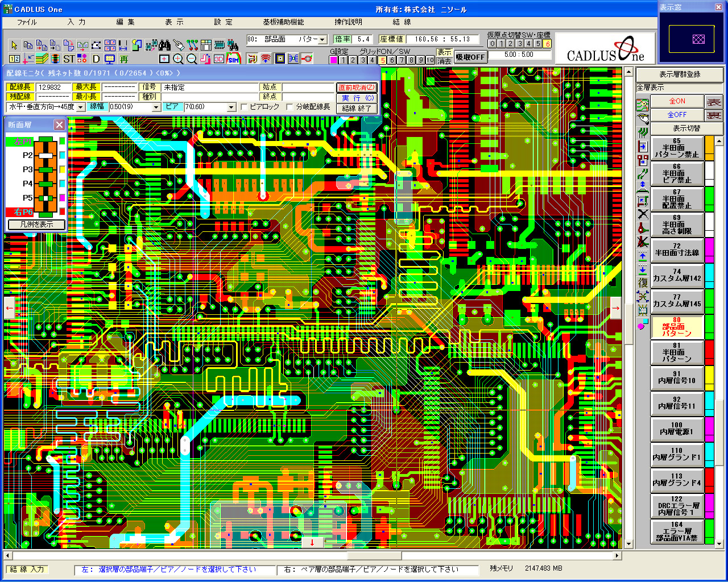The height and width of the screenshot is (582, 728).
Task: Open the 編集 menu
Action: 126,22
